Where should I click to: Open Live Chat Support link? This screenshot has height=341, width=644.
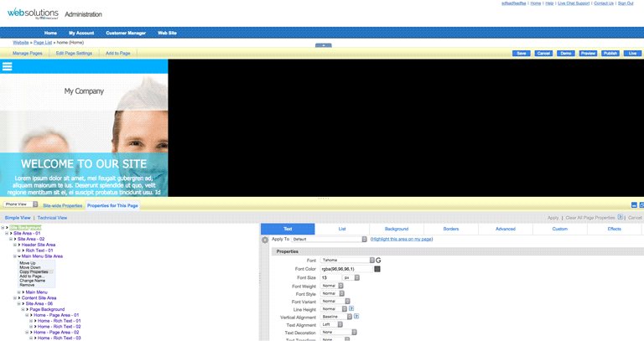coord(574,3)
